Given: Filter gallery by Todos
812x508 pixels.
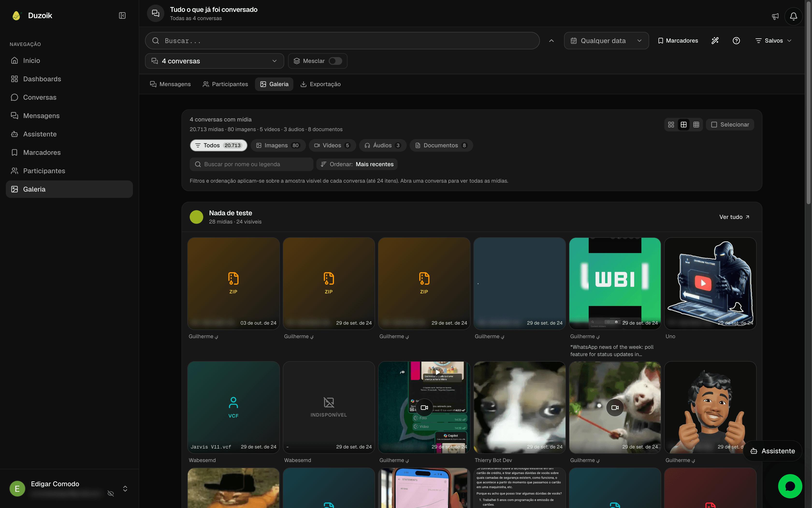Looking at the screenshot, I should coord(218,145).
